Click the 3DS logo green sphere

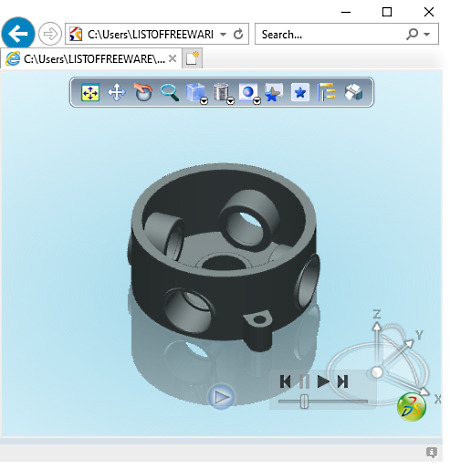pos(412,407)
